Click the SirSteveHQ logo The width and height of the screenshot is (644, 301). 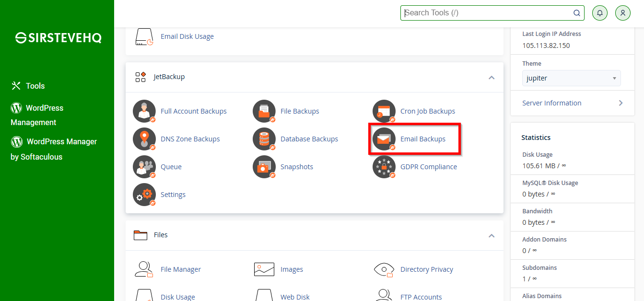point(58,38)
